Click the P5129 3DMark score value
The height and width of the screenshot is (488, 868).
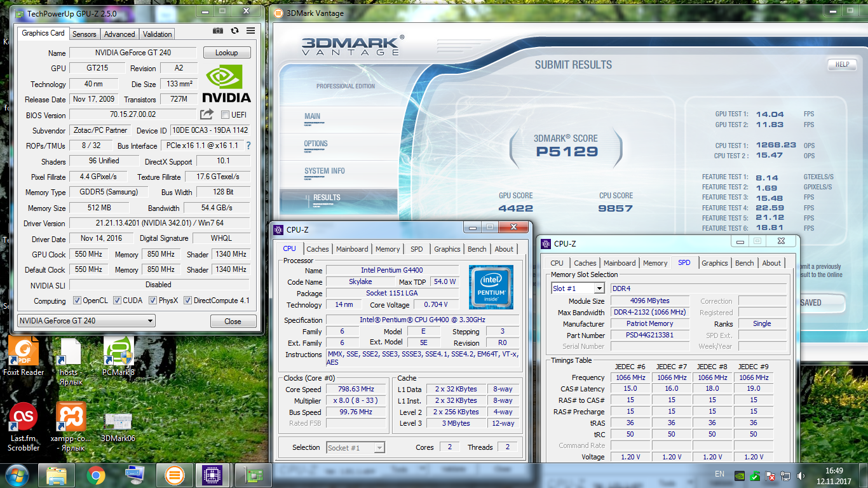[567, 151]
